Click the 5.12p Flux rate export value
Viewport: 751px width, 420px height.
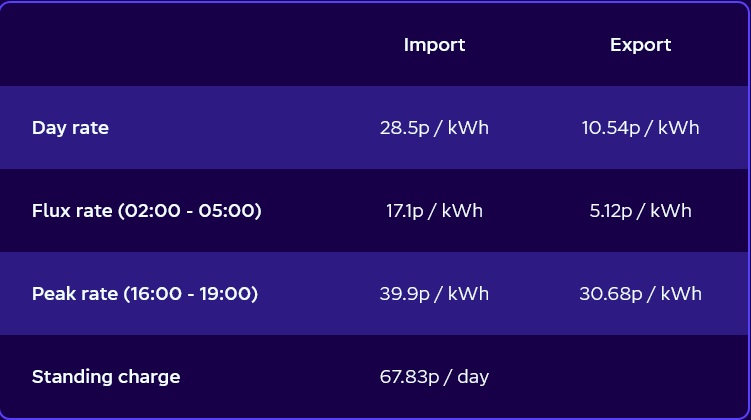640,211
